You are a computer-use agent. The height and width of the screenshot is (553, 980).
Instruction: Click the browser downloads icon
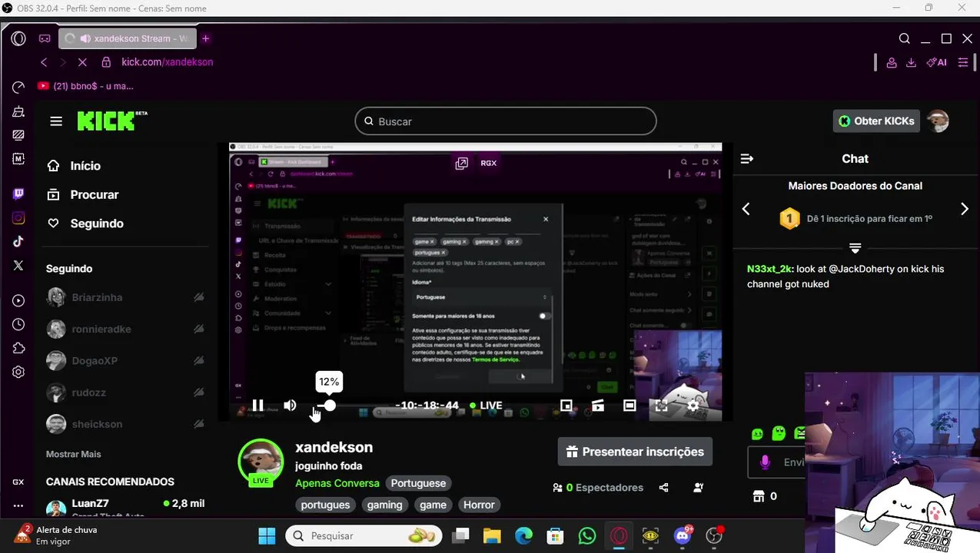pyautogui.click(x=911, y=62)
